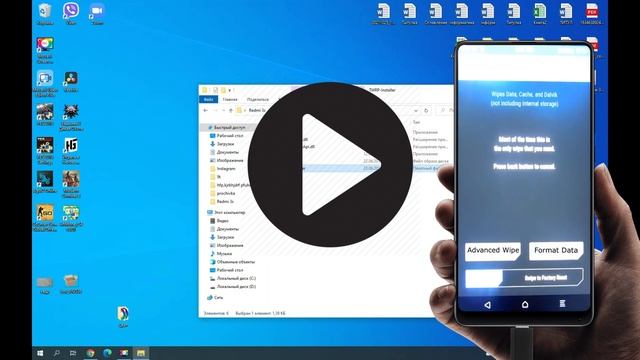This screenshot has height=360, width=640.
Task: Open Microsoft Edge from the taskbar
Action: point(107,353)
